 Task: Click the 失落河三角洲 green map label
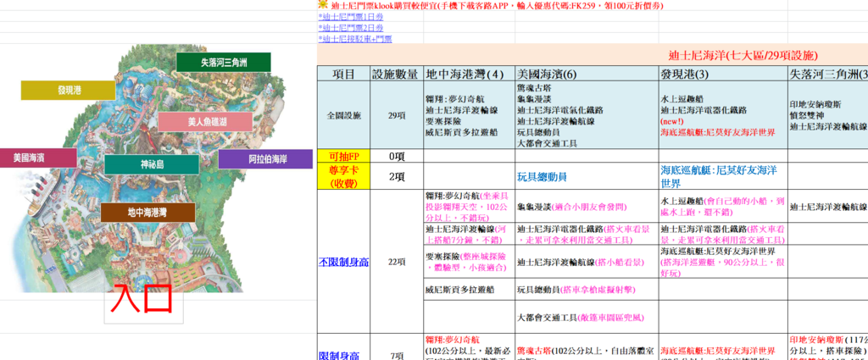[x=224, y=63]
